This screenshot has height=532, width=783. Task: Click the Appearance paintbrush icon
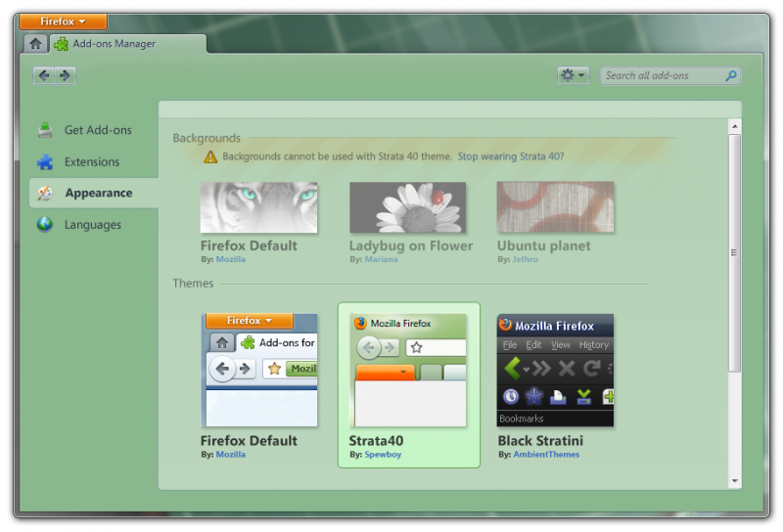(x=45, y=194)
